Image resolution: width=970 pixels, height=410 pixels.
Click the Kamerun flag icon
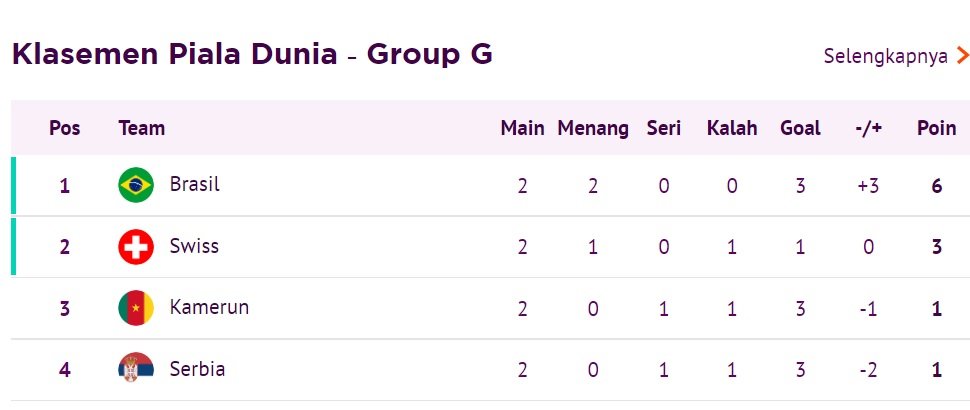tap(136, 308)
